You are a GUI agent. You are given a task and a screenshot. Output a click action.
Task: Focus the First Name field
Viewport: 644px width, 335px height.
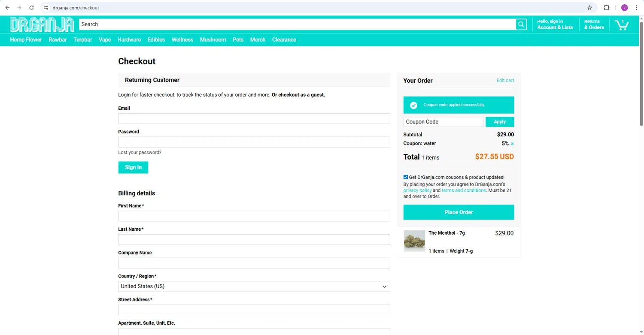click(x=254, y=216)
